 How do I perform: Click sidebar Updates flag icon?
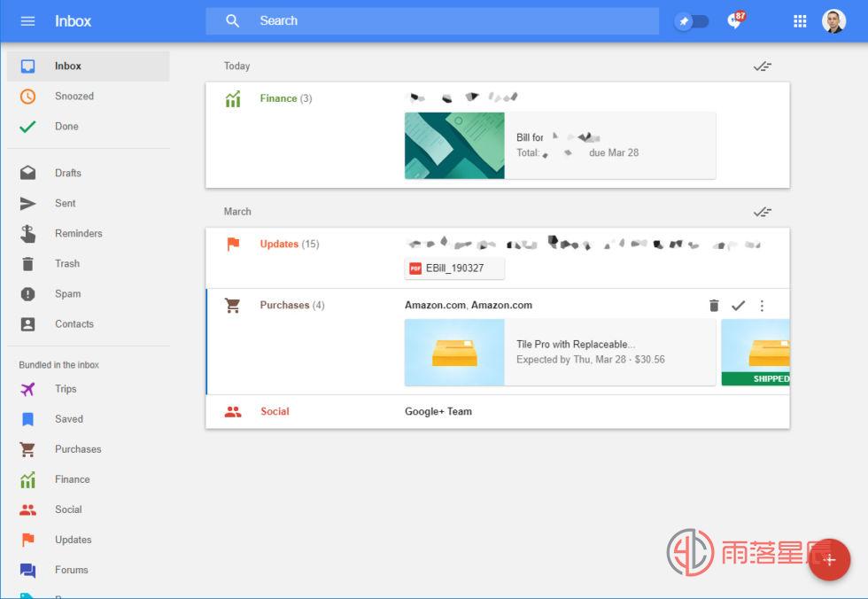pos(27,540)
